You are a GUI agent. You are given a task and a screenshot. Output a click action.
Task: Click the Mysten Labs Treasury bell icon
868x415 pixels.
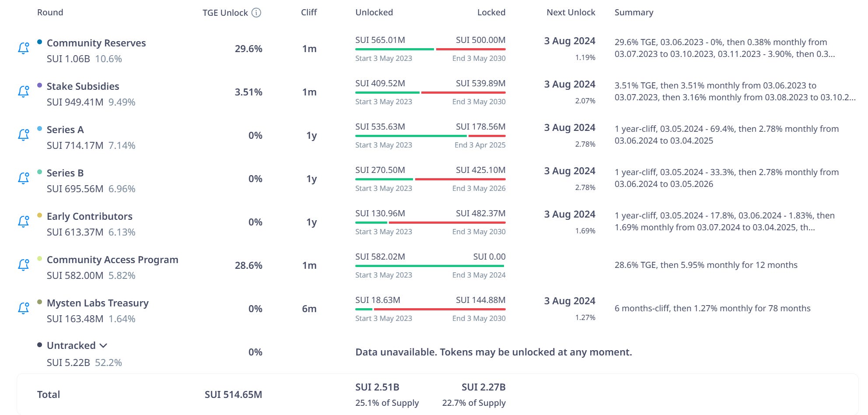click(24, 308)
